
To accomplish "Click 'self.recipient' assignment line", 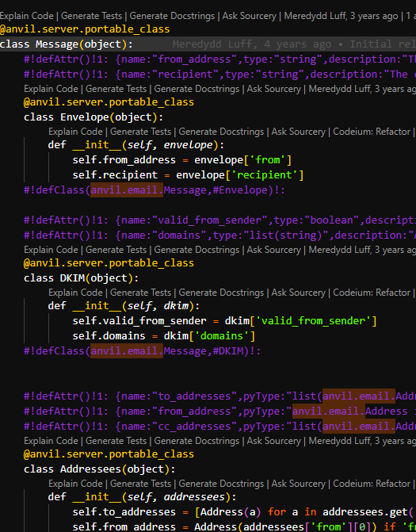I will (x=188, y=175).
